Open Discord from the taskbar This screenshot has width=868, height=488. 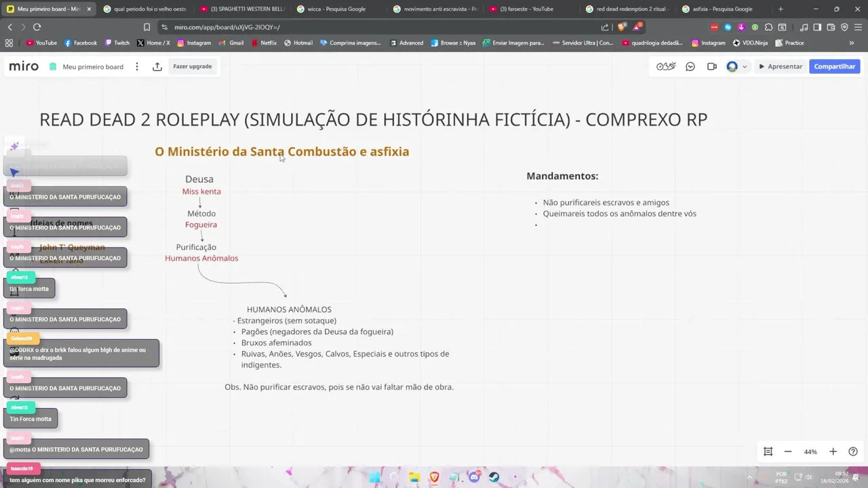click(x=475, y=477)
